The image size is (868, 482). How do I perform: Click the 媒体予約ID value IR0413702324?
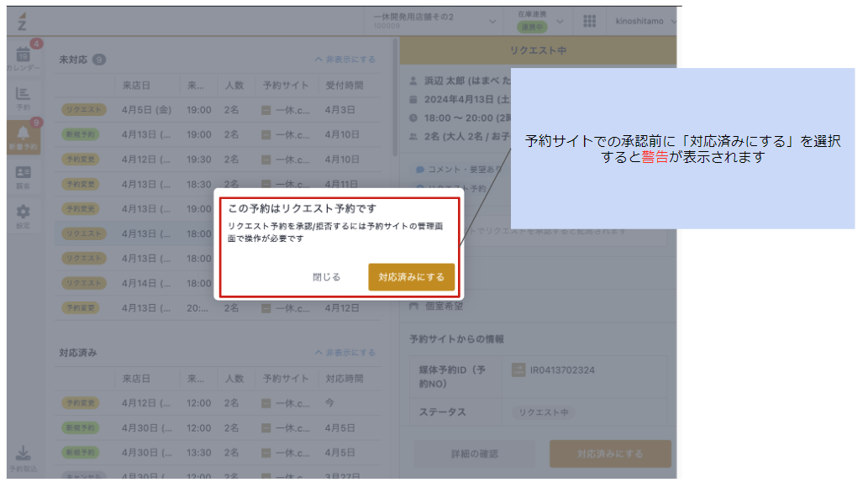pos(562,369)
